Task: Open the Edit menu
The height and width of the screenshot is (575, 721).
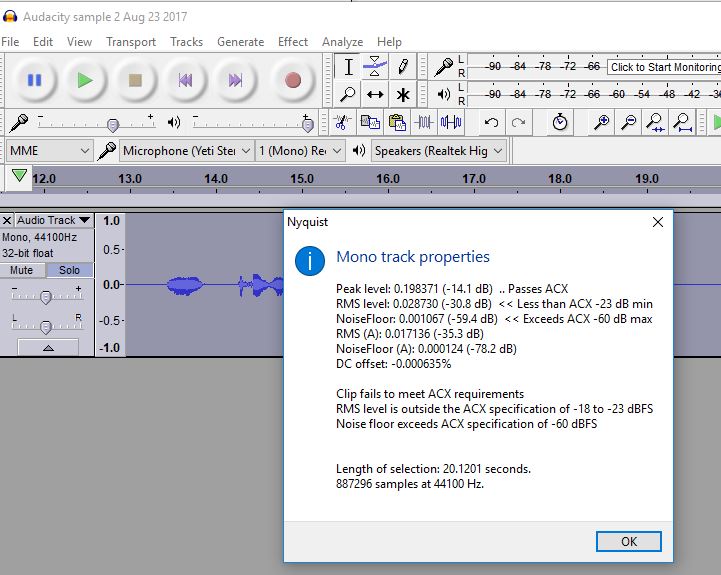Action: [x=43, y=42]
